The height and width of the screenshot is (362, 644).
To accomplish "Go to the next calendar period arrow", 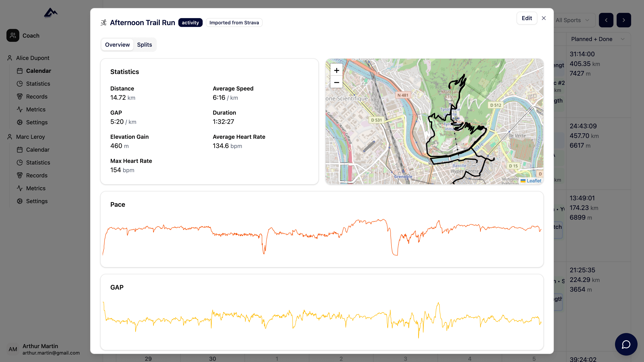I will (623, 20).
